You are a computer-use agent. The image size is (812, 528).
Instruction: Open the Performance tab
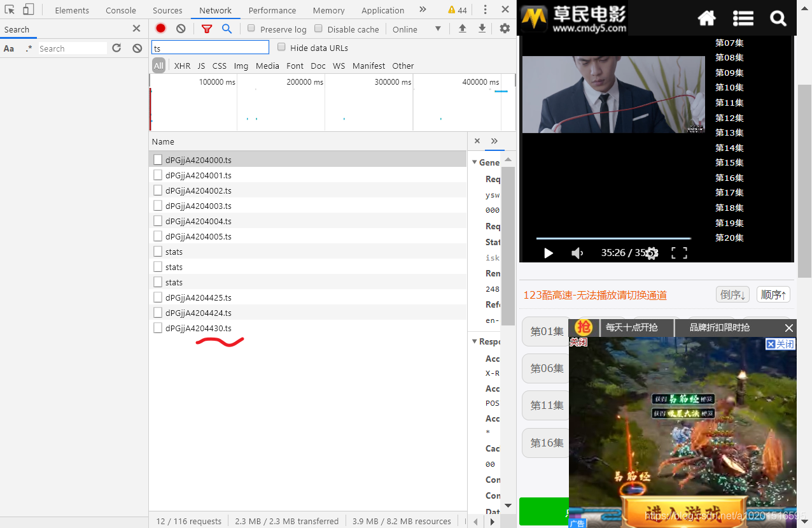click(x=272, y=10)
